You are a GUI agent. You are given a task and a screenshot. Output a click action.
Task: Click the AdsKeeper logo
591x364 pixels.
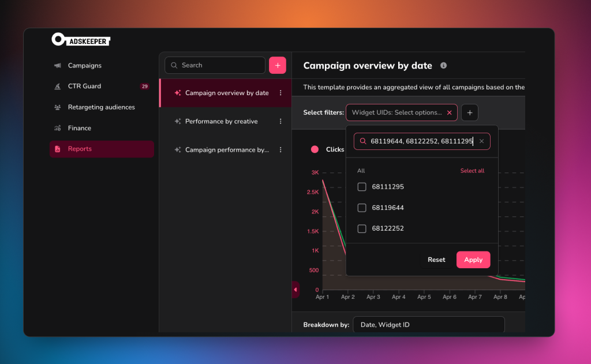[81, 40]
